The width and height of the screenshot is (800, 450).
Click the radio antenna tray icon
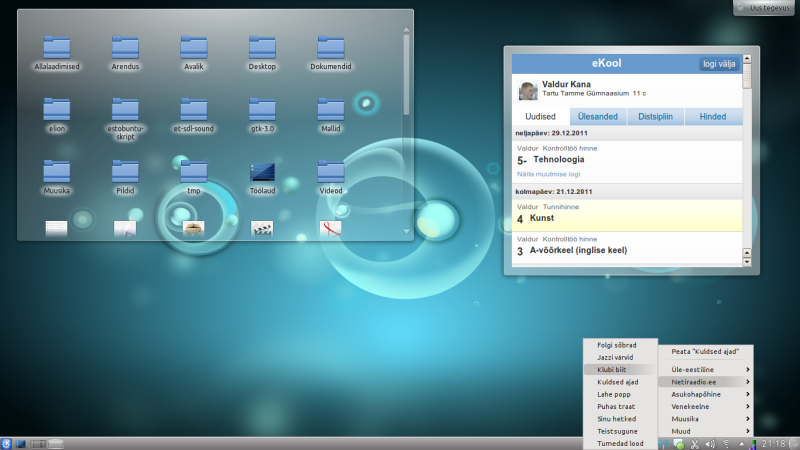(x=664, y=444)
